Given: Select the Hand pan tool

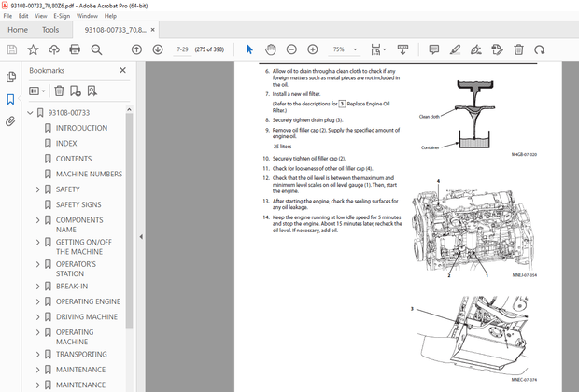Looking at the screenshot, I should point(271,49).
